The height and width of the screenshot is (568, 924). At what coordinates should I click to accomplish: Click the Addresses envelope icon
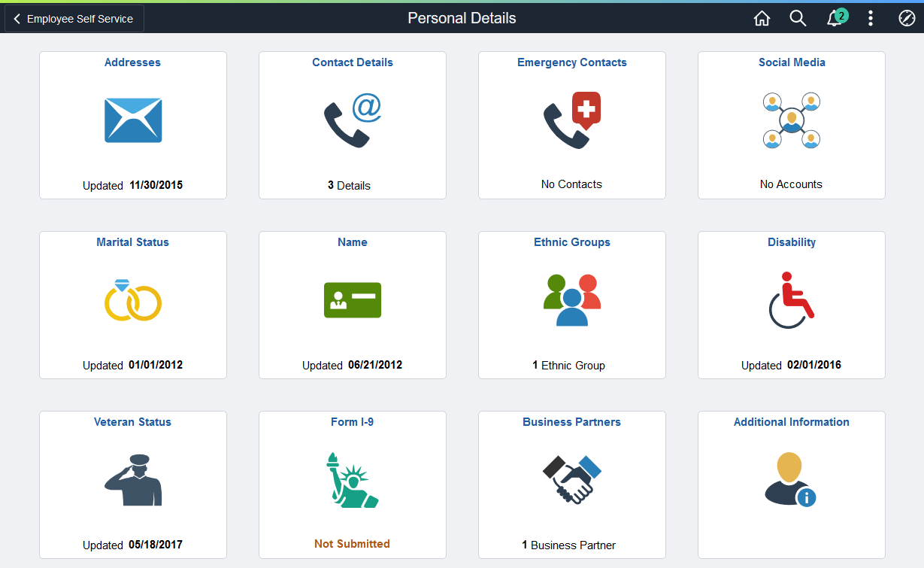(x=133, y=120)
